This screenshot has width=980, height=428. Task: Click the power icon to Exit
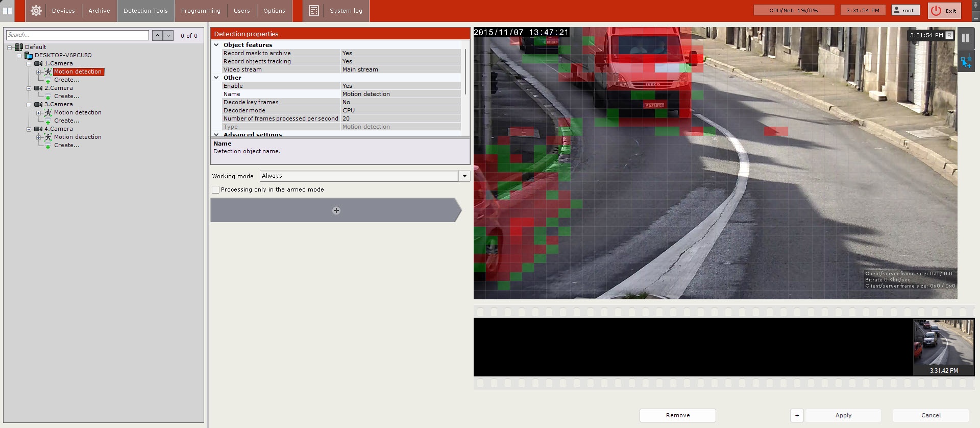coord(936,11)
